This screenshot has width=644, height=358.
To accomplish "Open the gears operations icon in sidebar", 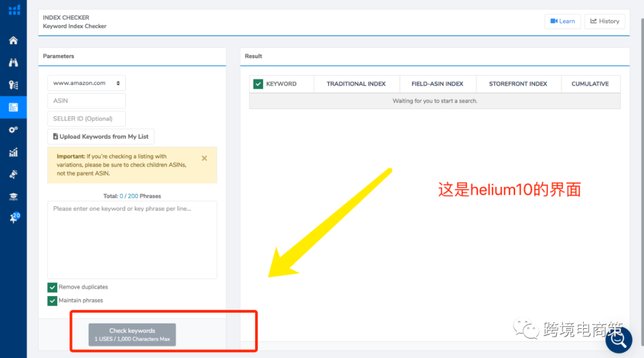I will (x=13, y=130).
